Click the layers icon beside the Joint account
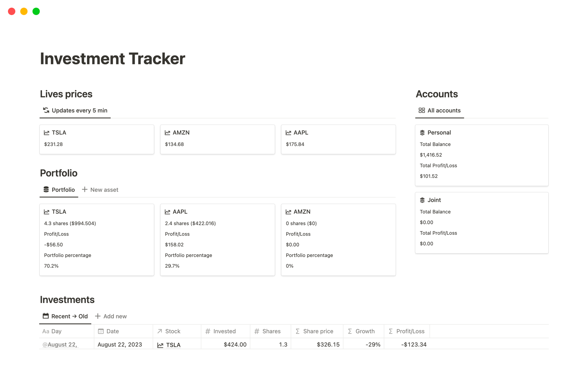This screenshot has height=368, width=588. click(422, 200)
